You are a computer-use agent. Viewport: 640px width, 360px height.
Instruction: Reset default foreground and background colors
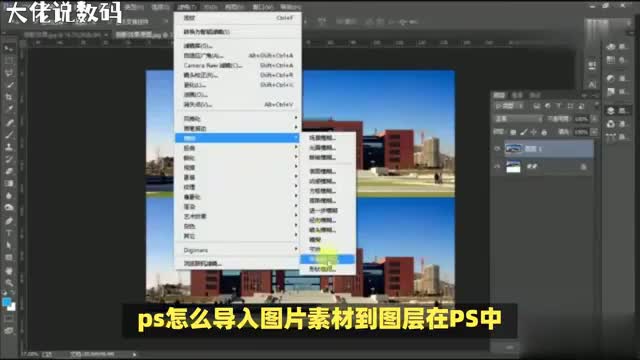tap(4, 293)
